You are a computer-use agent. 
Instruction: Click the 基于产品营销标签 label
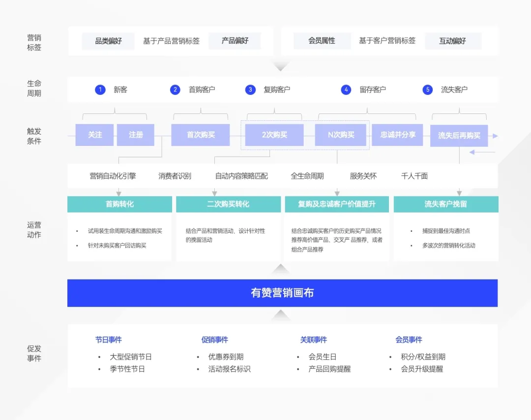tap(172, 41)
